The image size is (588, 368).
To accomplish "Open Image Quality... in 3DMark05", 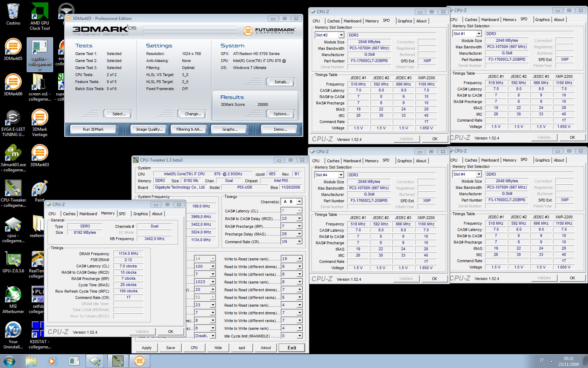I will point(149,129).
